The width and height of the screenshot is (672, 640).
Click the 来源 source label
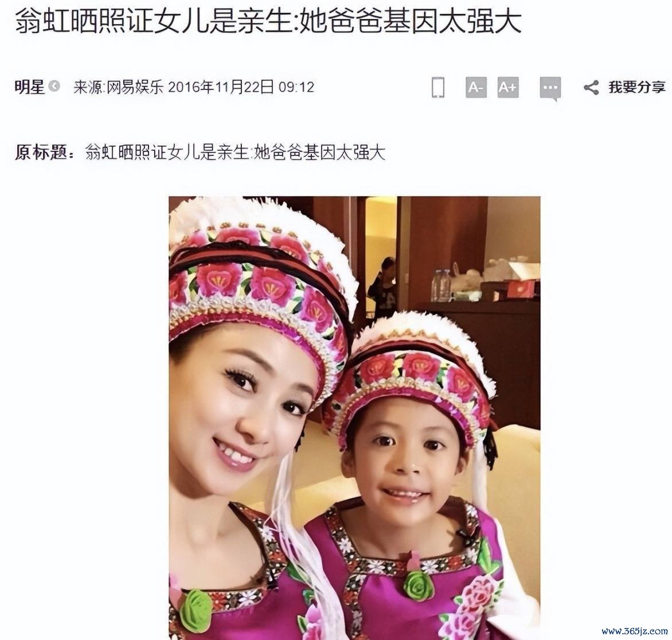pyautogui.click(x=88, y=87)
